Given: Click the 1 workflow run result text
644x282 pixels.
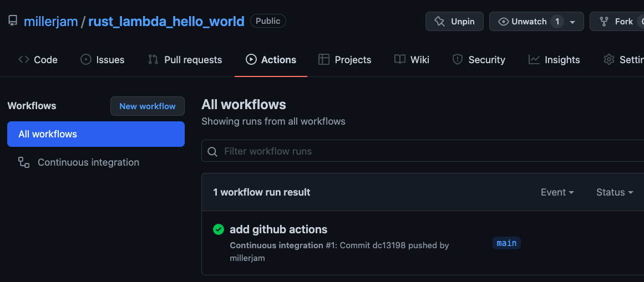Looking at the screenshot, I should pos(262,192).
